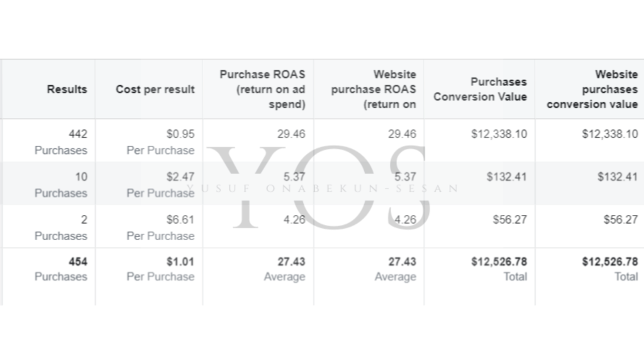Screen dimensions: 644x362
Task: Click the Website purchase ROAS column header
Action: click(374, 89)
